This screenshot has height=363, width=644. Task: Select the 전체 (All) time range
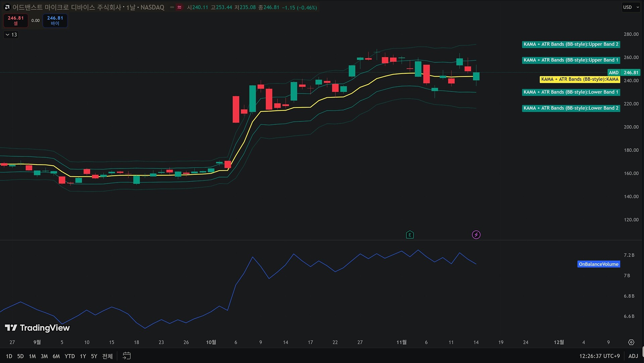click(107, 356)
